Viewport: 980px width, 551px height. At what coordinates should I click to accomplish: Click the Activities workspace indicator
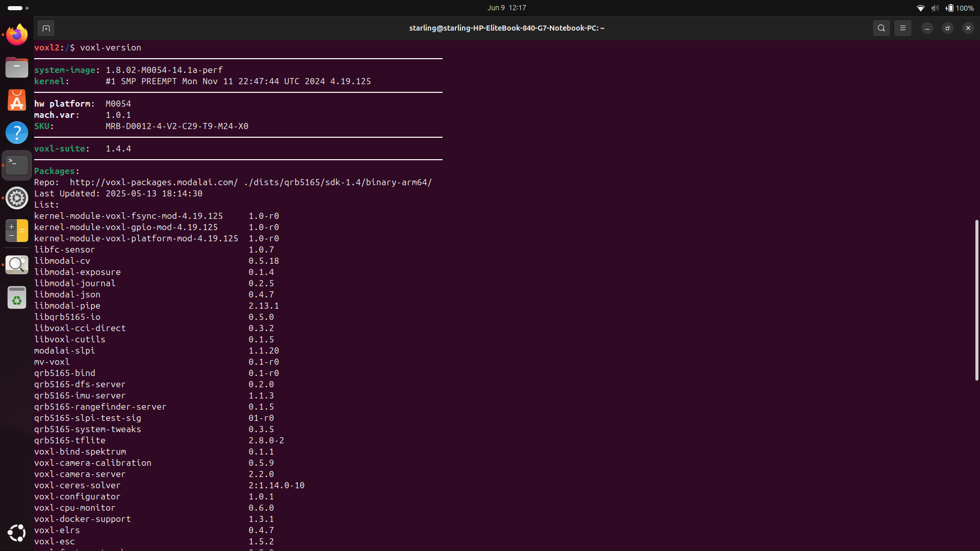coord(18,8)
